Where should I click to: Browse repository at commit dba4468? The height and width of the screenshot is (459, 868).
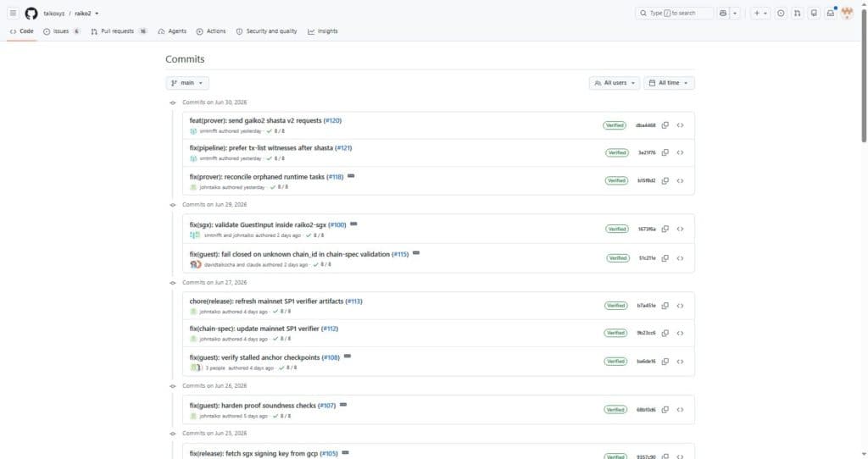click(680, 125)
